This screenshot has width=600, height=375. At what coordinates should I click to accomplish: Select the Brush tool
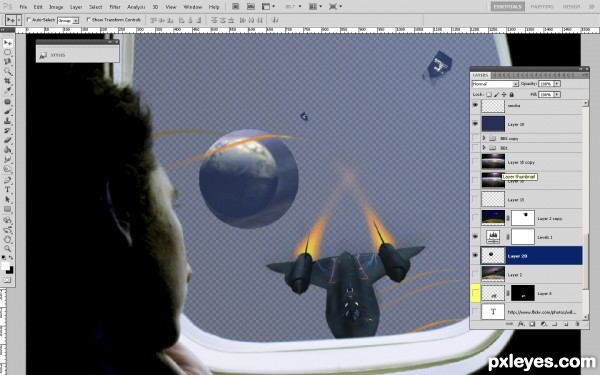pyautogui.click(x=7, y=111)
